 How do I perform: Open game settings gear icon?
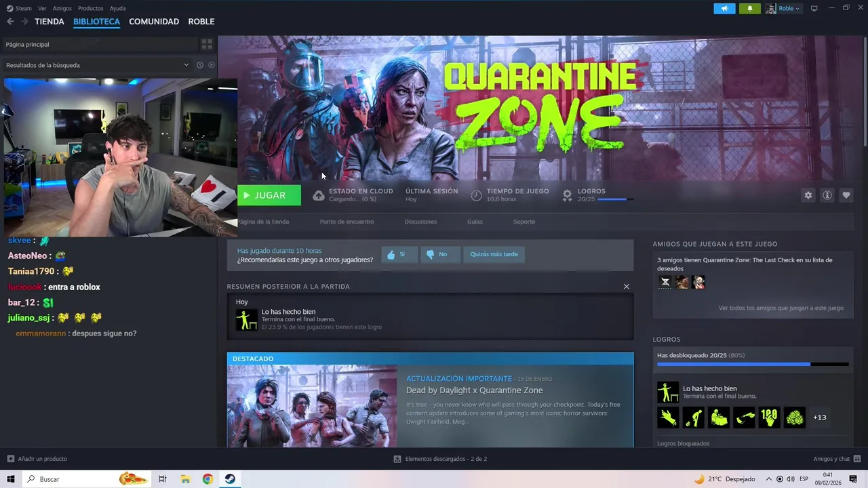[x=808, y=195]
